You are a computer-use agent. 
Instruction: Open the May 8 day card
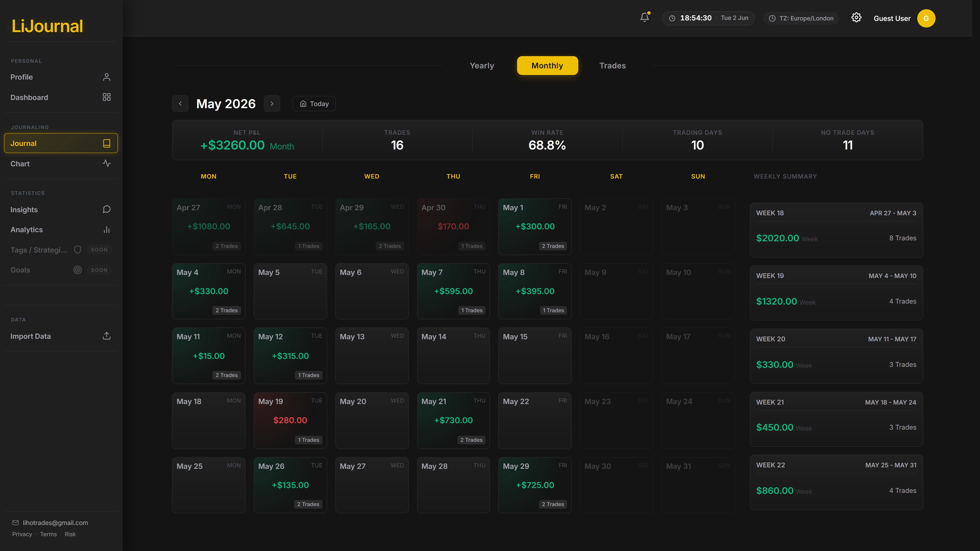pos(535,291)
